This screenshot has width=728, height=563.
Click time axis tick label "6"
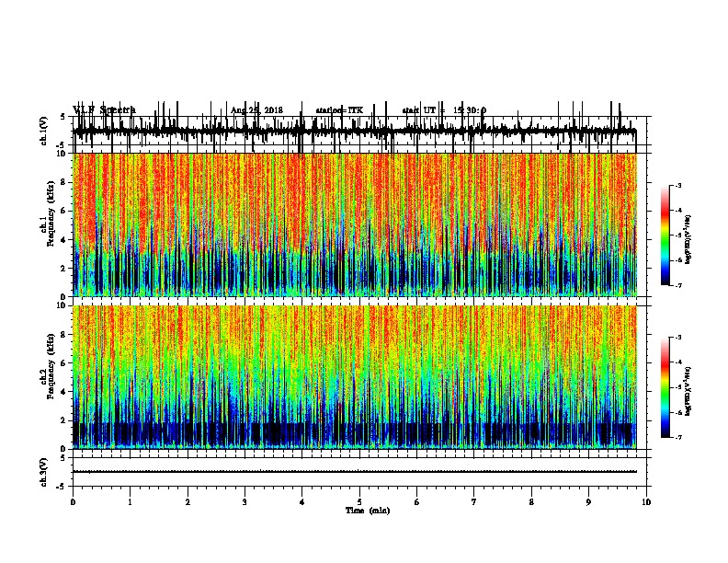click(x=417, y=502)
